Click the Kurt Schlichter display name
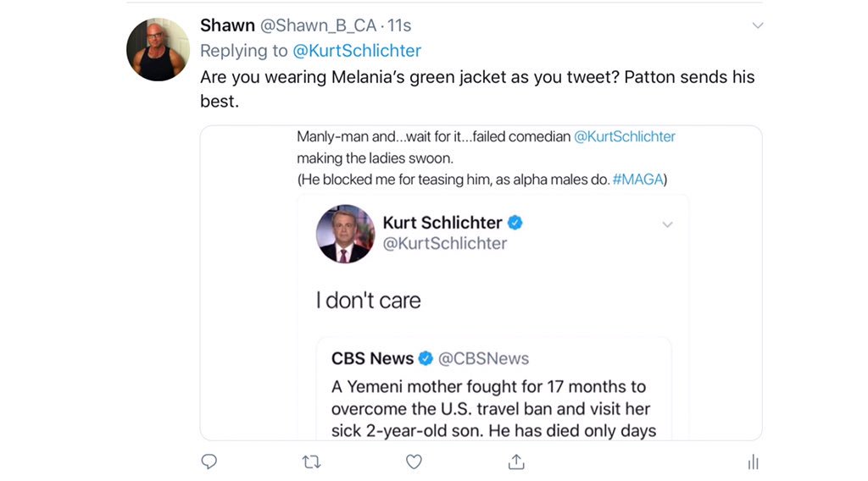868x481 pixels. (442, 223)
